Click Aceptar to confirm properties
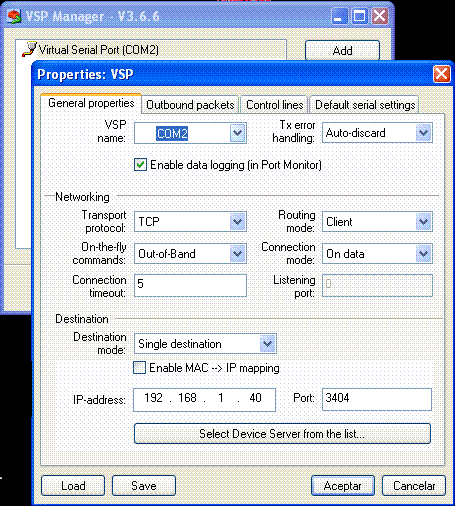The width and height of the screenshot is (455, 506). point(343,485)
